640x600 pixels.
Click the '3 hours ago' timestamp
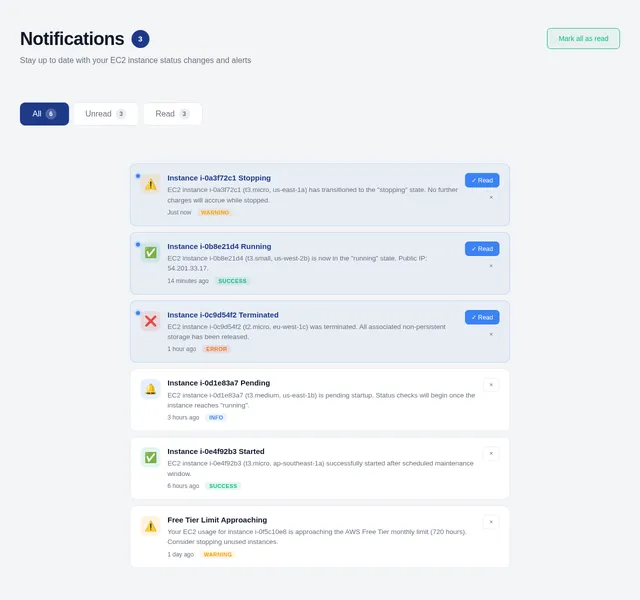point(183,418)
